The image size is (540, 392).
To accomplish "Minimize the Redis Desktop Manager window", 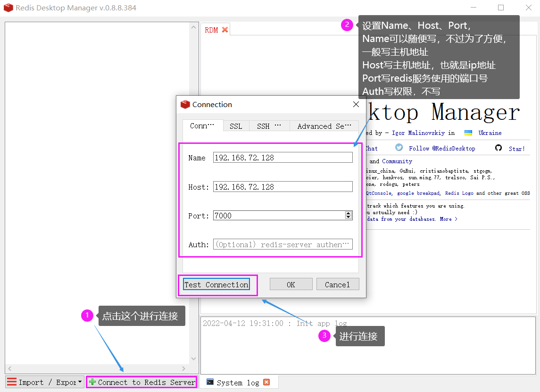I will point(474,8).
